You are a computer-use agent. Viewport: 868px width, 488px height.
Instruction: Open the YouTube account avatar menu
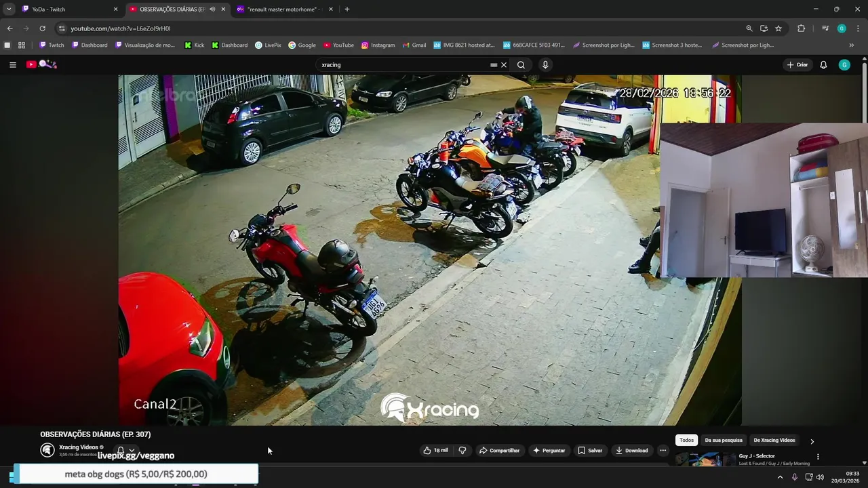pyautogui.click(x=844, y=65)
